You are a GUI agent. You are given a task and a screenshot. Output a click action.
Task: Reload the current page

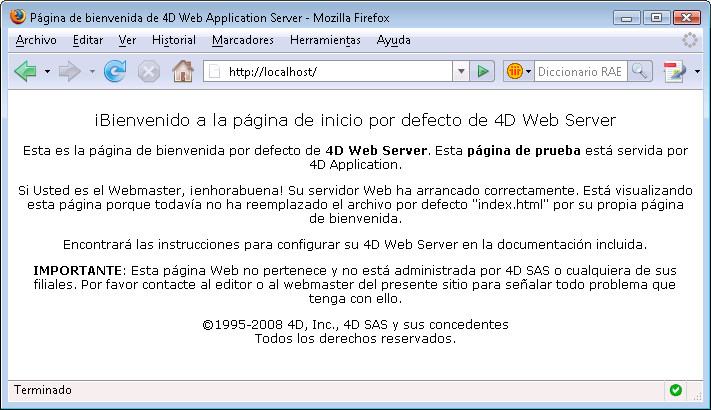[115, 72]
